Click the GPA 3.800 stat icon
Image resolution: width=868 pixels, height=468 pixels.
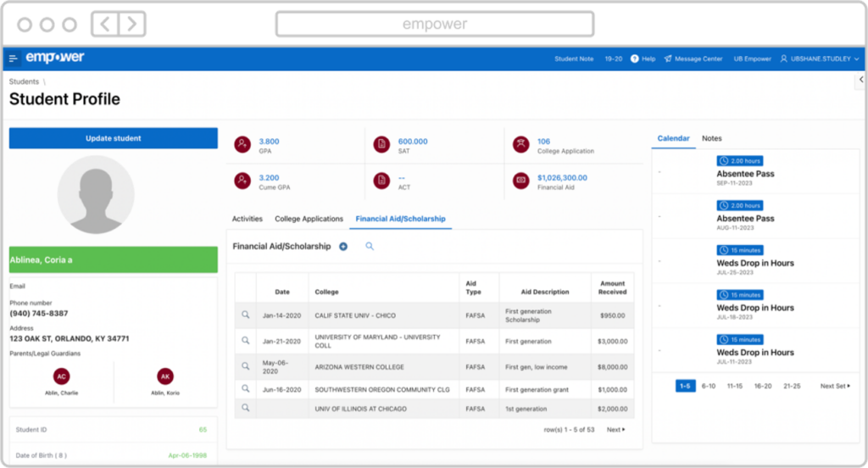(x=243, y=145)
